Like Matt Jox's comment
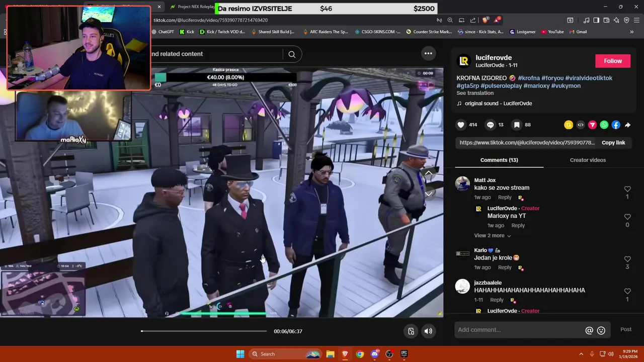644x362 pixels. tap(627, 189)
